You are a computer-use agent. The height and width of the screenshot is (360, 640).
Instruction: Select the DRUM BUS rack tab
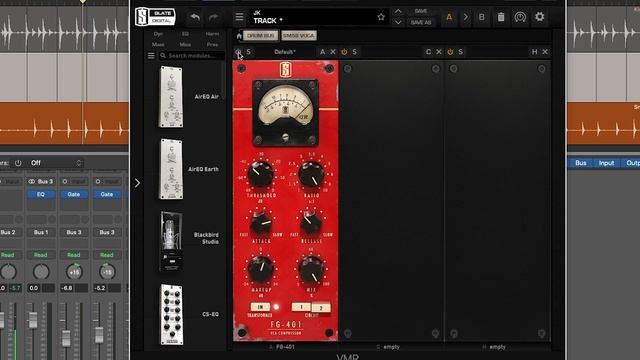(x=260, y=36)
